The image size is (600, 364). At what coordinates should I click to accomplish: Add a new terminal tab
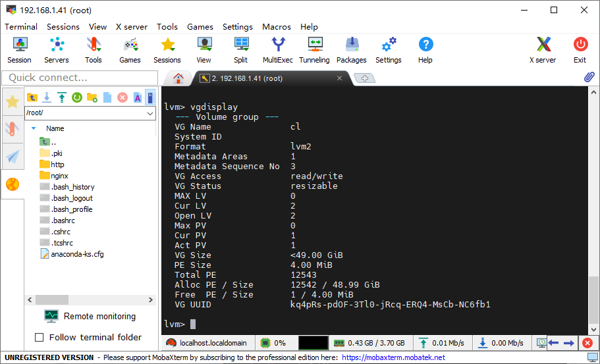pos(365,78)
